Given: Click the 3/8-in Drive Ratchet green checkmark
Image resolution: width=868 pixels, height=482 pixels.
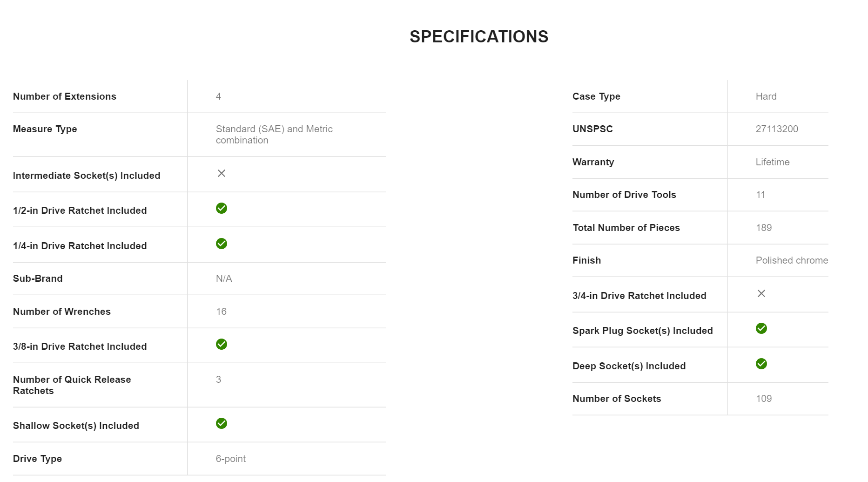Looking at the screenshot, I should coord(222,344).
